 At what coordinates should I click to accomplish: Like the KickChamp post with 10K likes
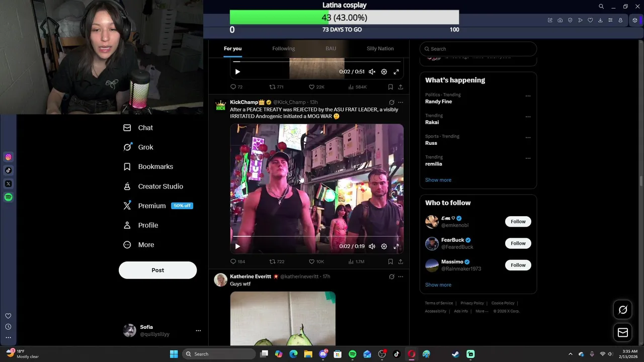[x=316, y=261]
